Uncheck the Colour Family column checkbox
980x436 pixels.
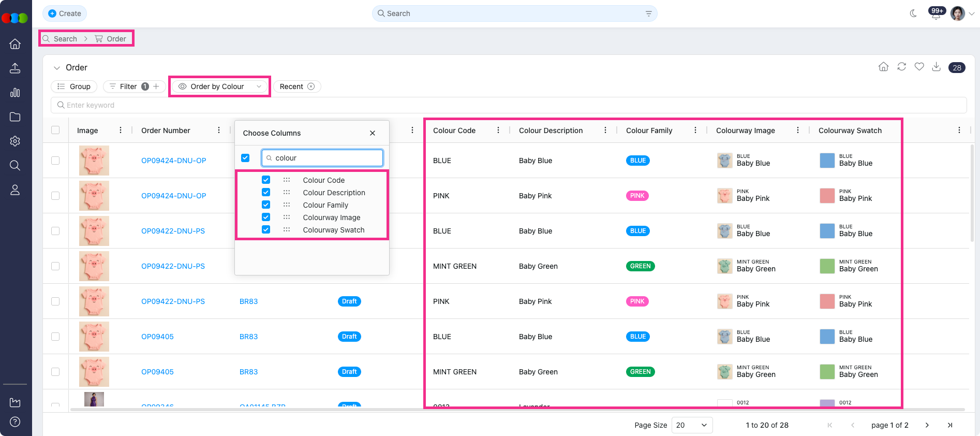[x=266, y=205]
